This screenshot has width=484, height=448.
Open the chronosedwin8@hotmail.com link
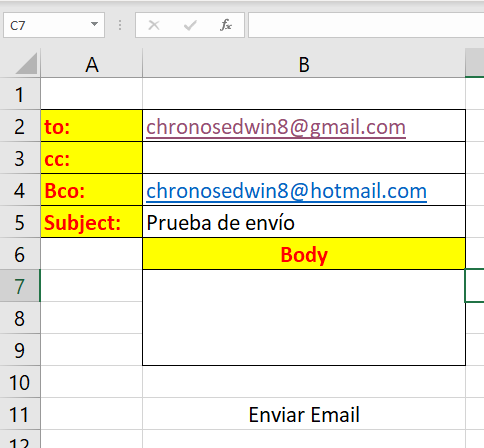[x=286, y=191]
